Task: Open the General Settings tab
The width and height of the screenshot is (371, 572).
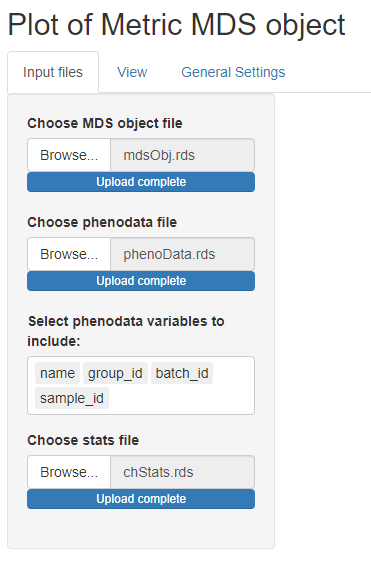Action: [x=233, y=72]
